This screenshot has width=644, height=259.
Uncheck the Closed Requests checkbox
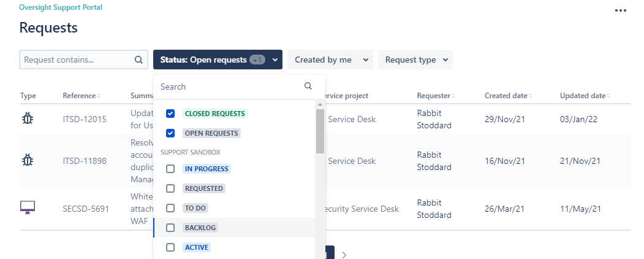(x=170, y=114)
